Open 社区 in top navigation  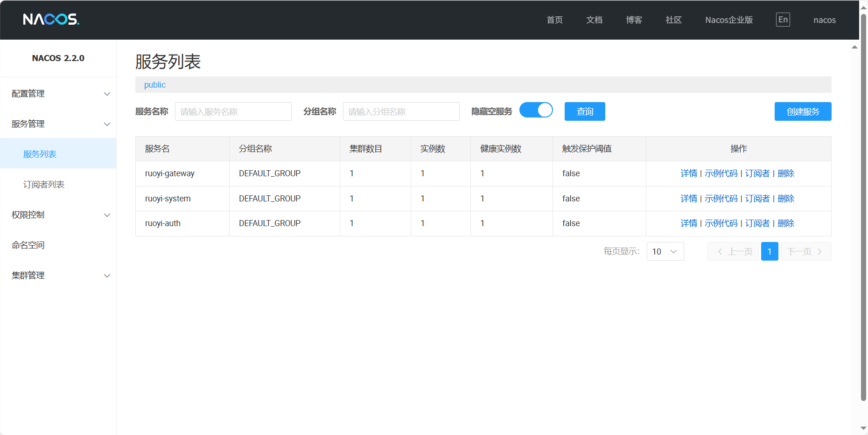[673, 20]
